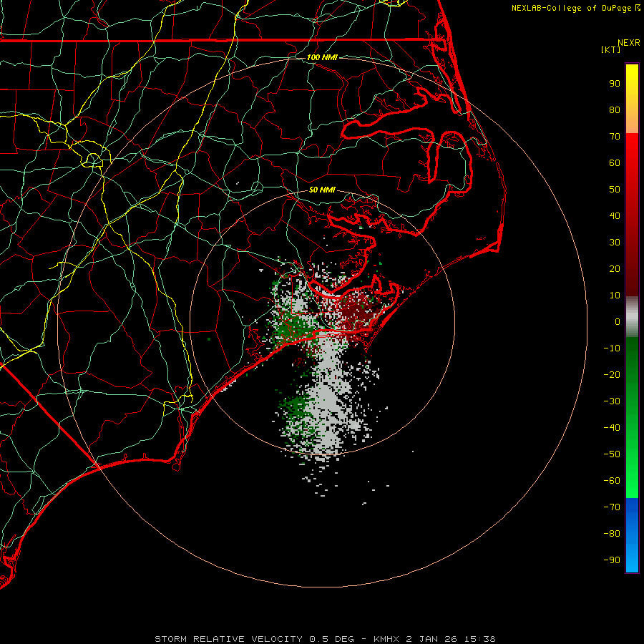Click the -20 value on velocity scale
Viewport: 644px width, 644px height.
point(612,375)
